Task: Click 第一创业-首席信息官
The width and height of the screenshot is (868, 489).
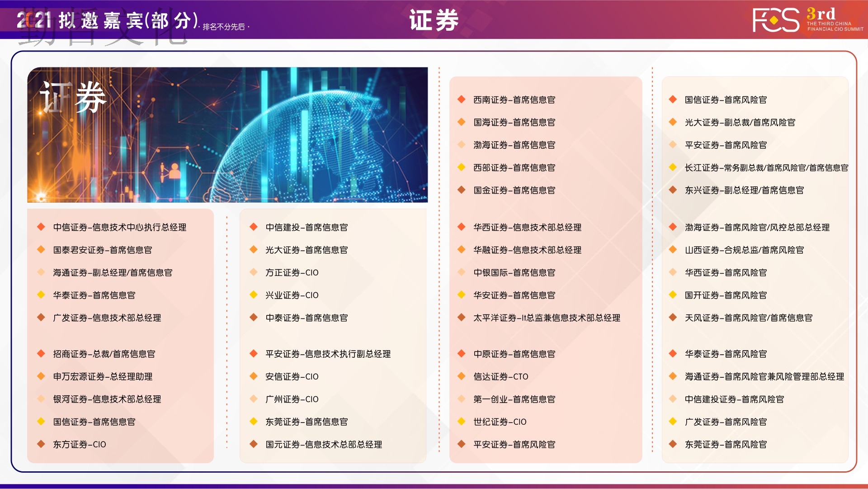Action: pos(514,399)
